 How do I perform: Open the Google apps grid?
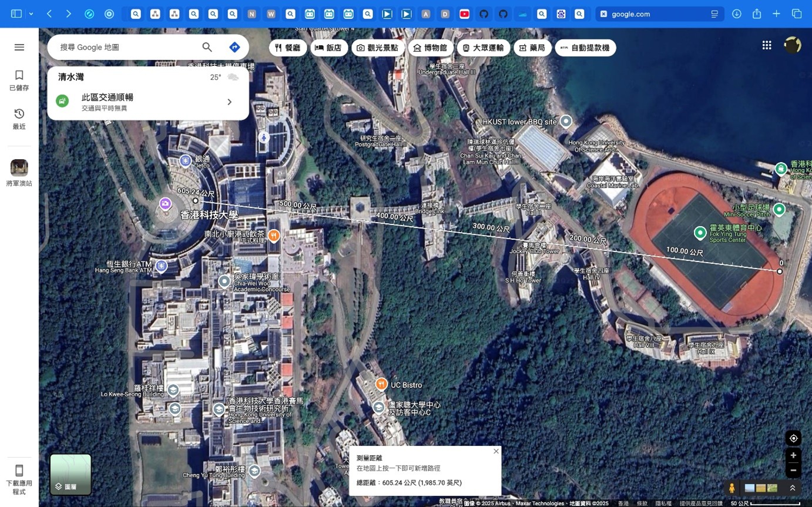767,45
